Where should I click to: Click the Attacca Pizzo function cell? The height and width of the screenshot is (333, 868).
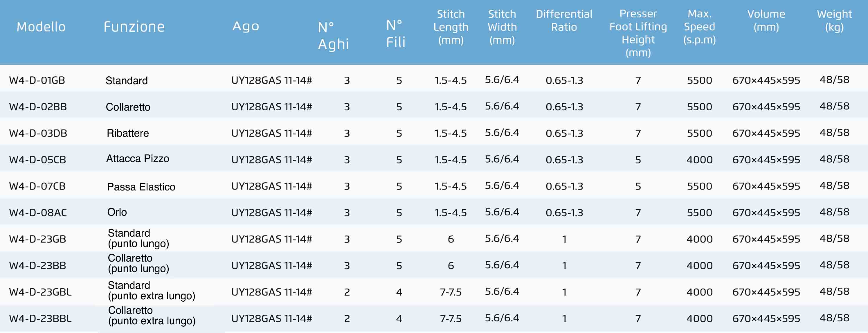[138, 159]
